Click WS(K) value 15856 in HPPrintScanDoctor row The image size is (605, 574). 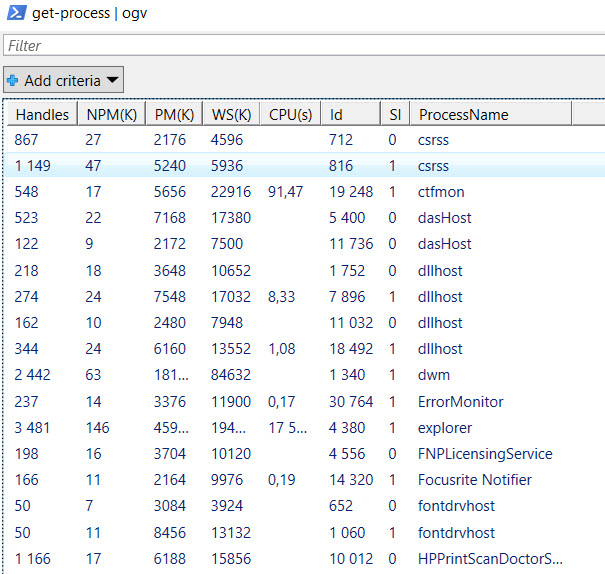[x=231, y=559]
